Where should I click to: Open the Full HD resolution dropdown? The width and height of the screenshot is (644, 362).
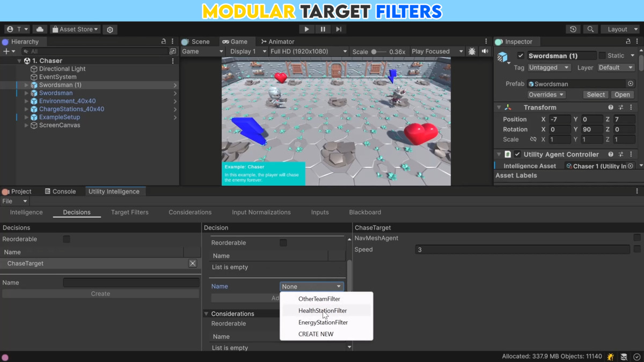tap(309, 51)
